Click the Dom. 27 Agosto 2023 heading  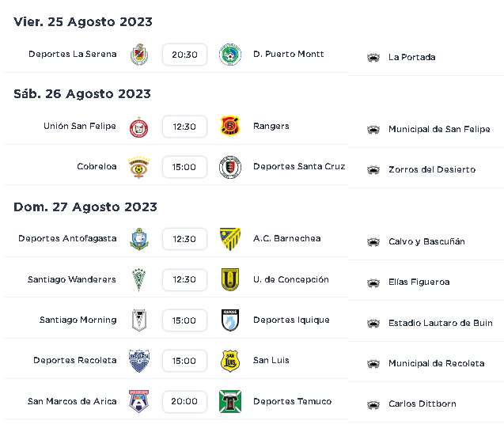click(x=85, y=207)
